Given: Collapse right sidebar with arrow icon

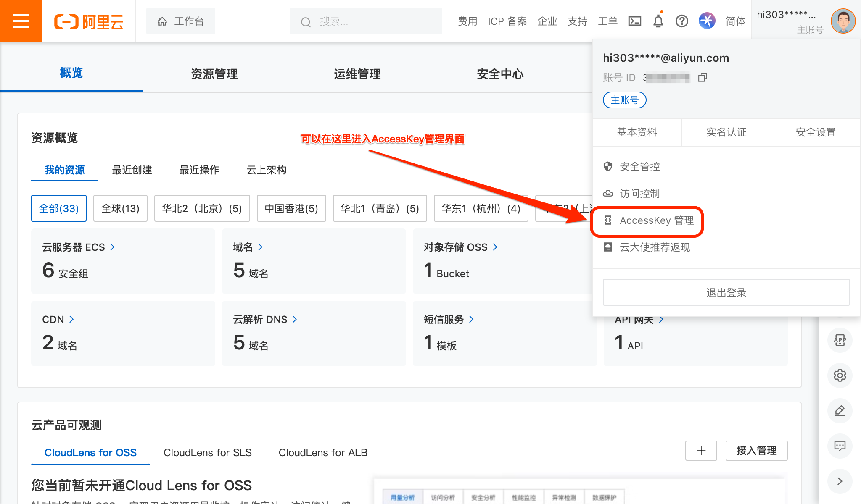Looking at the screenshot, I should click(840, 481).
